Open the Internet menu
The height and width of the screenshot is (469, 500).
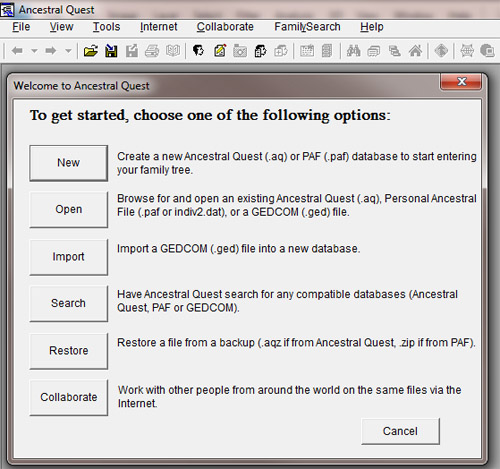tap(158, 27)
